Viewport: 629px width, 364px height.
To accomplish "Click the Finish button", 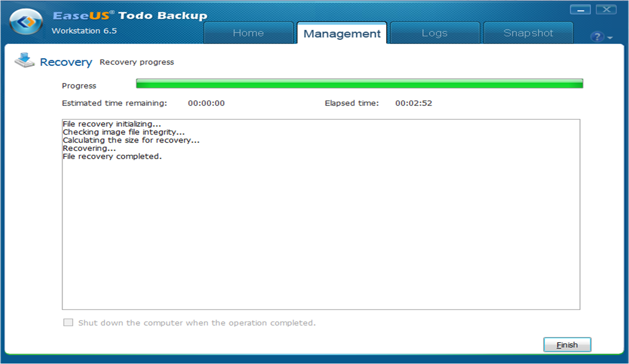I will [x=567, y=345].
